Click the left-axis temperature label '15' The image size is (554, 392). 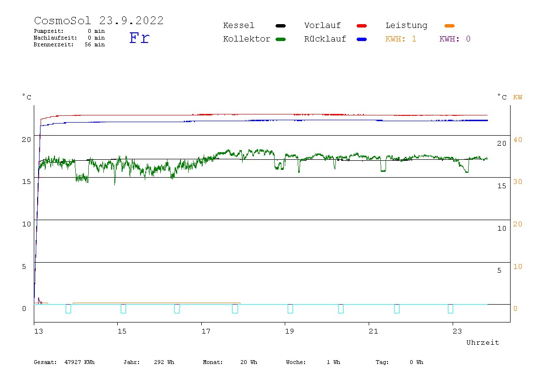(27, 182)
